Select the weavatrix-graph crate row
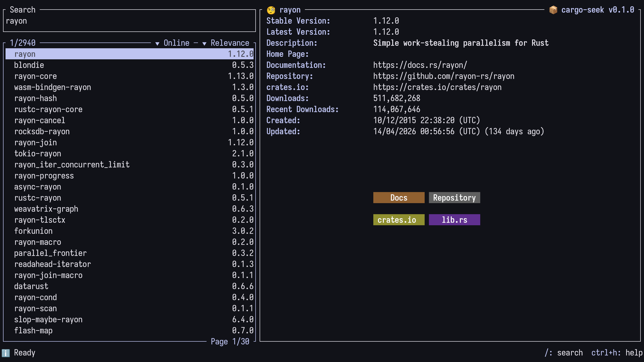The image size is (644, 362). point(130,209)
